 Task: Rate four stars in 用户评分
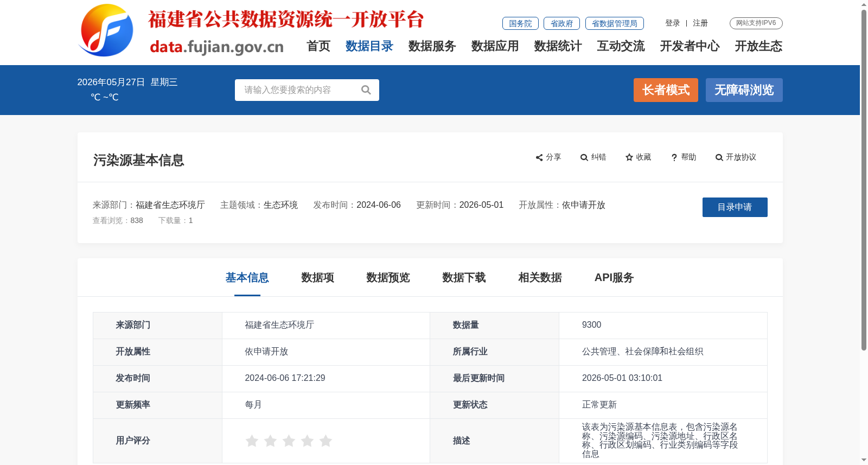(x=307, y=441)
